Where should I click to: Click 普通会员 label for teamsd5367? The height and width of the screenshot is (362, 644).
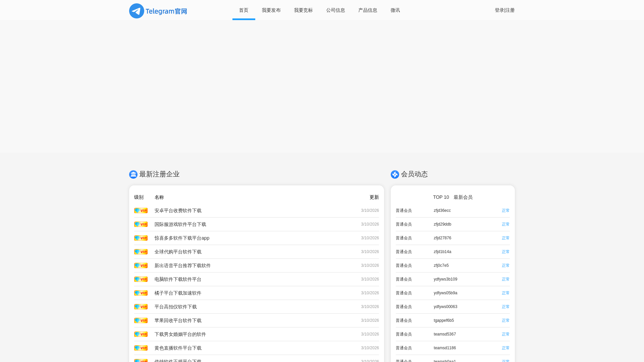(404, 334)
